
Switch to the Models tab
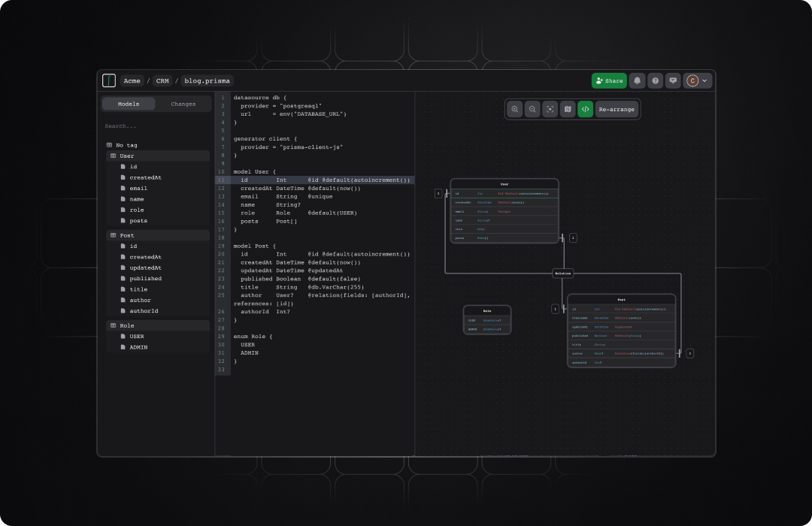coord(129,104)
